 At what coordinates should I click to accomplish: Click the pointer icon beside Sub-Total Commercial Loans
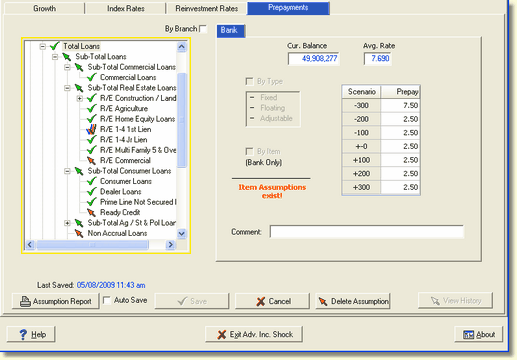(x=79, y=67)
